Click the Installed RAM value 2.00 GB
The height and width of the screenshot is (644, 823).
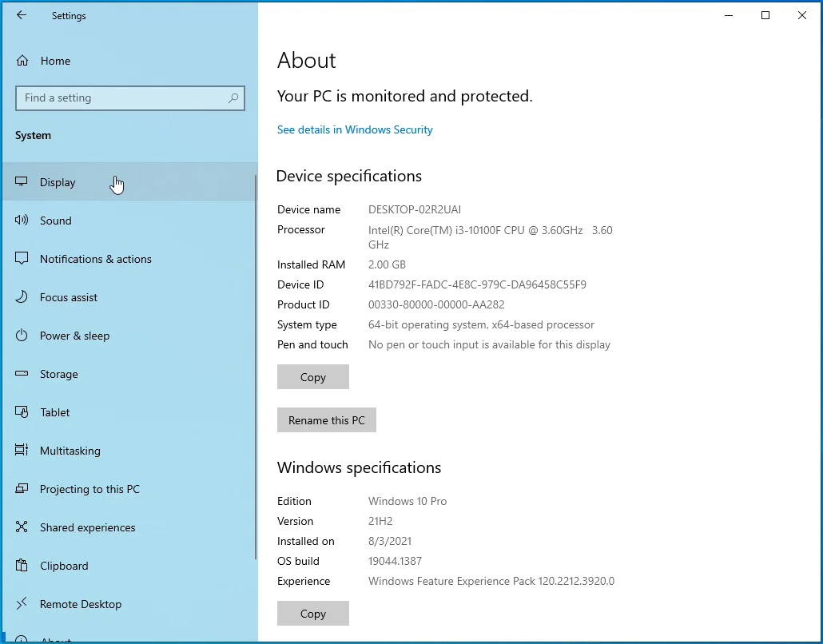point(387,264)
